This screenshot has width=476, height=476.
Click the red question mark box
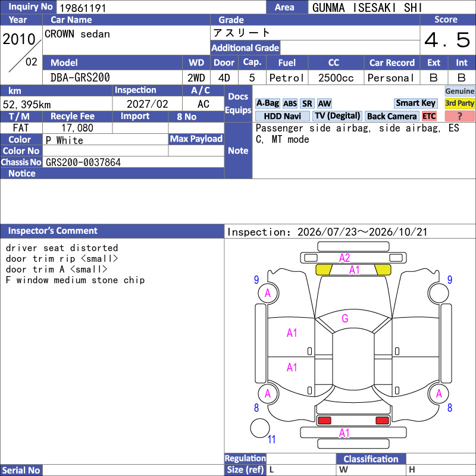(x=459, y=116)
